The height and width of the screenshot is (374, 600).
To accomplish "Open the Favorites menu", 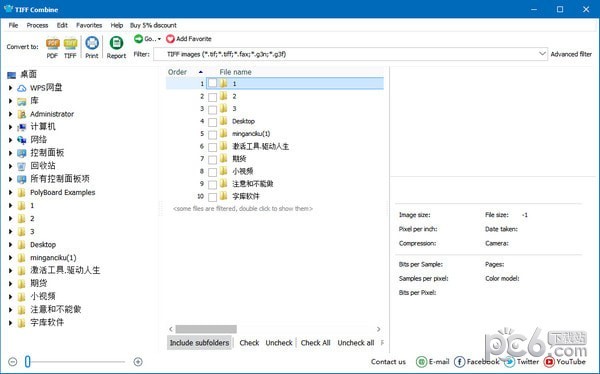I will 89,25.
